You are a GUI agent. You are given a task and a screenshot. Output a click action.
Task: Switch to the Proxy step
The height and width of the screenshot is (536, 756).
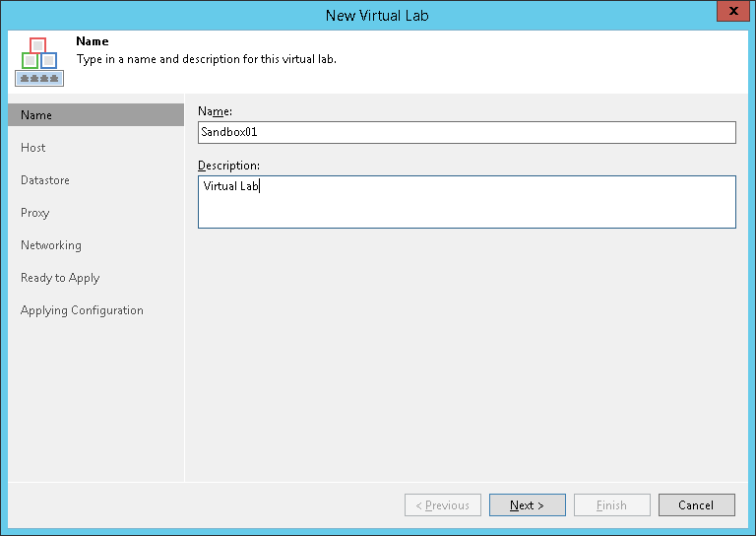pos(35,213)
